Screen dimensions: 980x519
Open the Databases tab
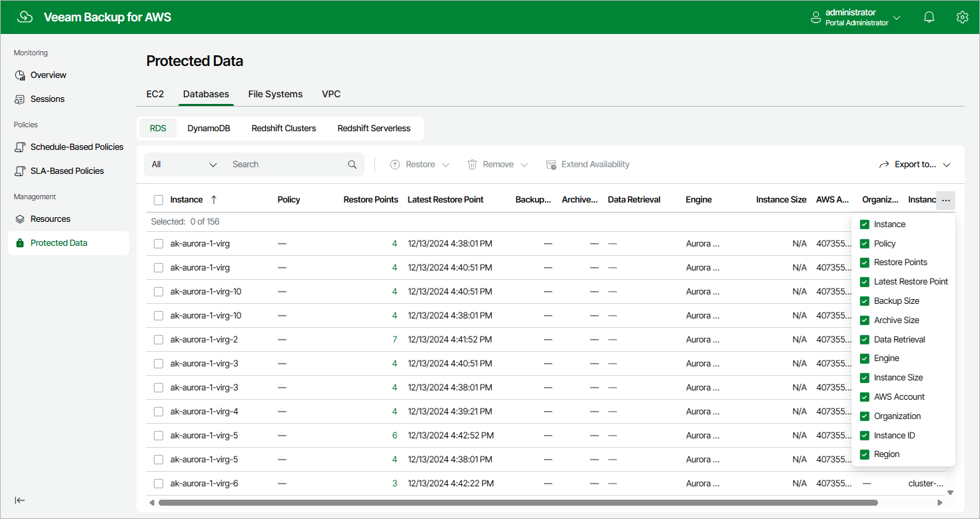206,94
